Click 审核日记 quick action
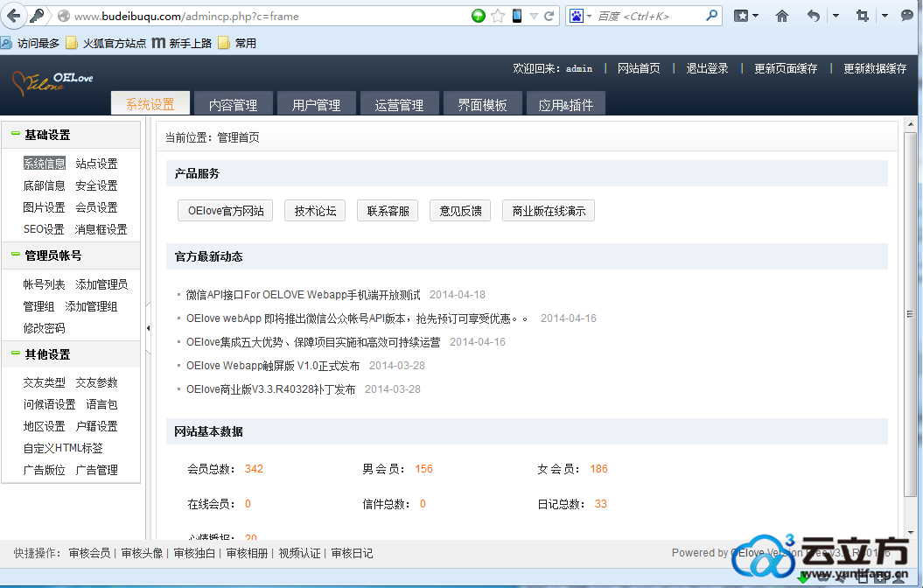923x588 pixels. [352, 553]
